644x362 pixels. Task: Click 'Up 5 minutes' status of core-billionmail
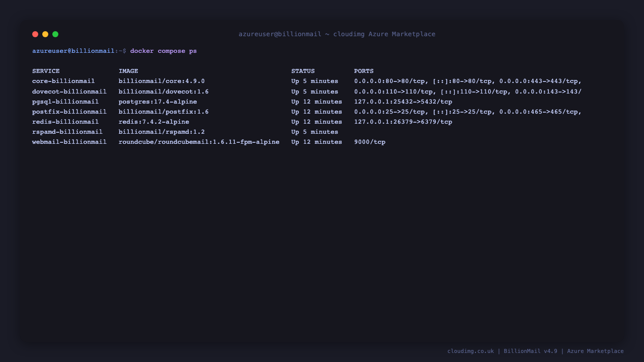(315, 81)
